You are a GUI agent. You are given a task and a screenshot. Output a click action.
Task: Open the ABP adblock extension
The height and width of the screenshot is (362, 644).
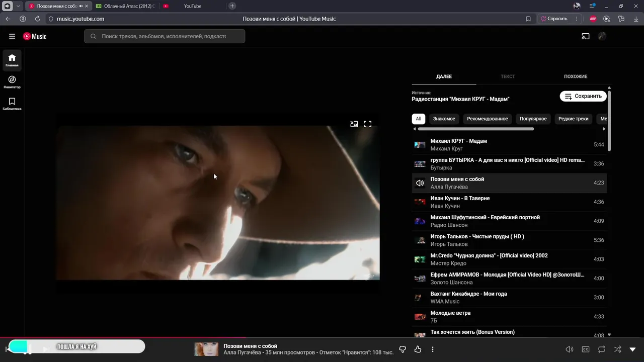point(593,19)
